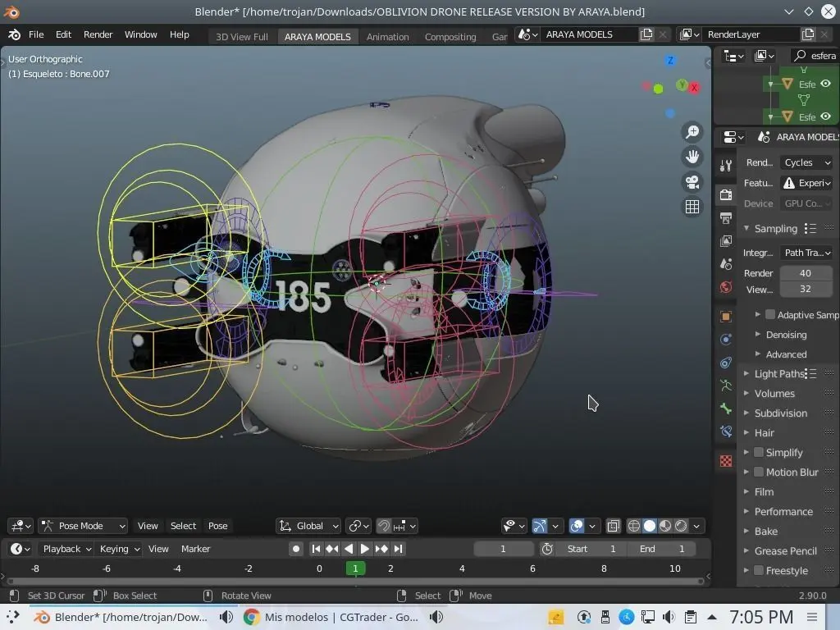Open the Physics properties tab
This screenshot has width=840, height=630.
click(726, 340)
